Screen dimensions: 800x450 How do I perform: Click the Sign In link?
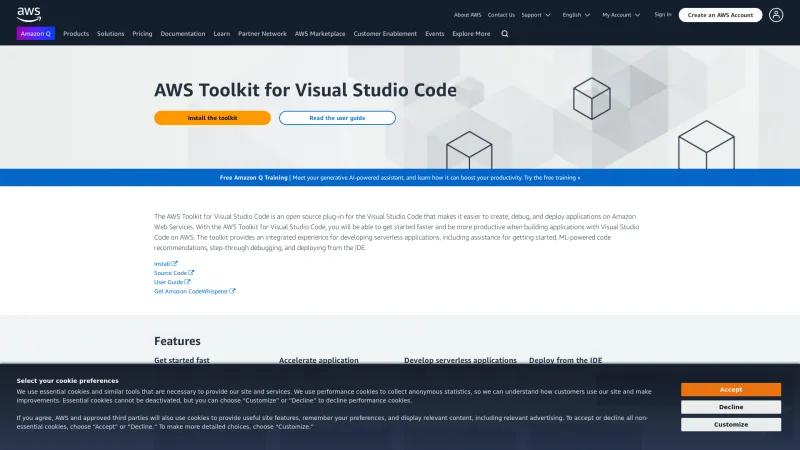pyautogui.click(x=663, y=14)
